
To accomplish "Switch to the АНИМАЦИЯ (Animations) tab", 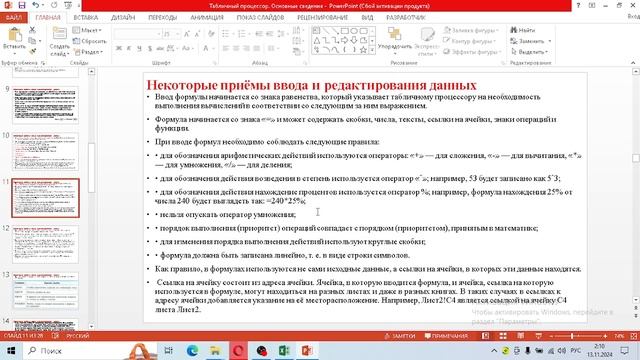I will click(x=207, y=18).
